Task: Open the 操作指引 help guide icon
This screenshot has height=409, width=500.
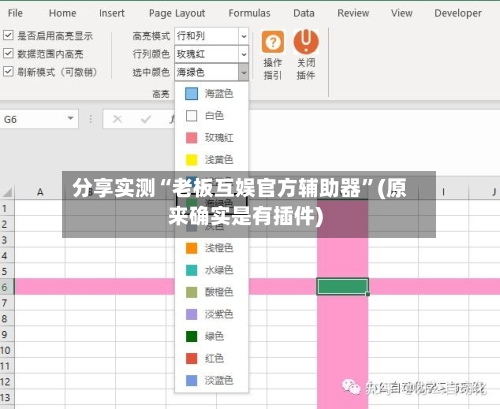Action: (273, 42)
